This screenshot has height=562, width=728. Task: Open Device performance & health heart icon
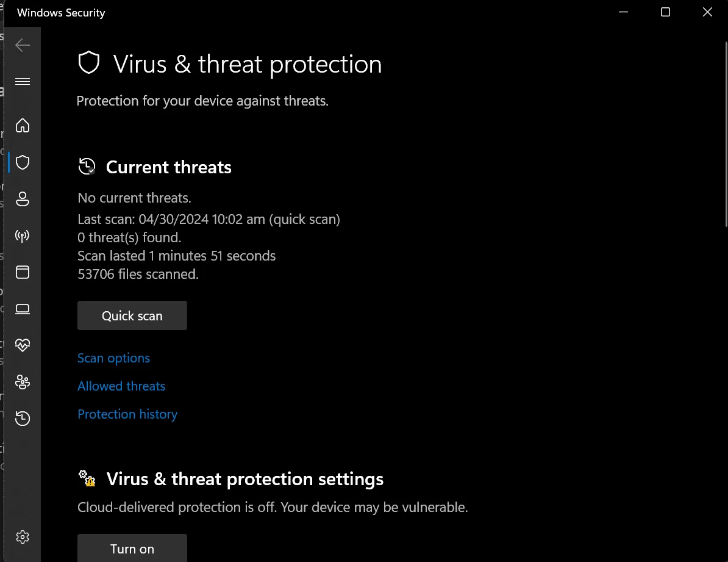23,345
